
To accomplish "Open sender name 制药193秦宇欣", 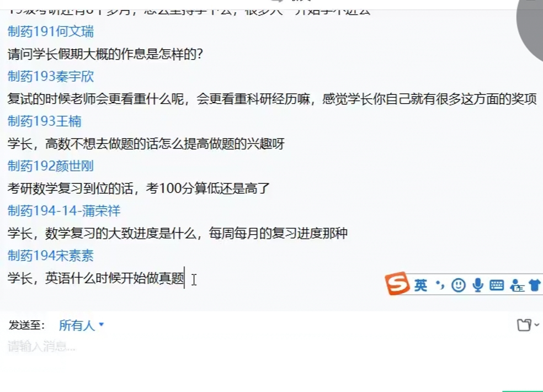I will point(51,76).
